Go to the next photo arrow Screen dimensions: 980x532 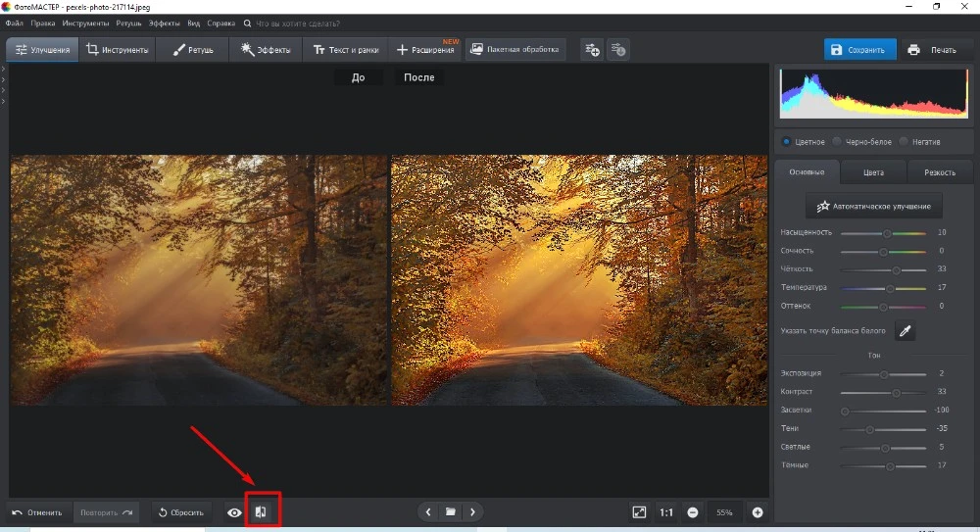473,511
